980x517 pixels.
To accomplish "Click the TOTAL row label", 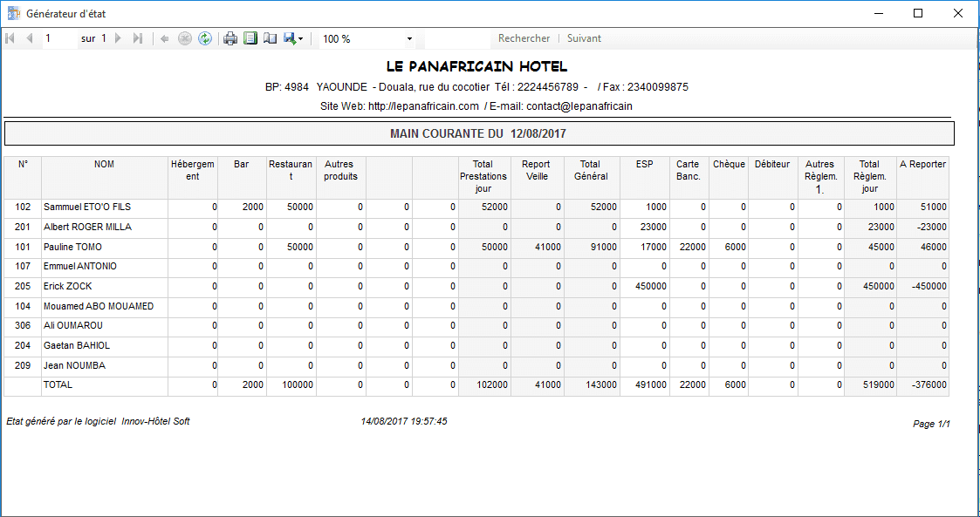I will click(58, 385).
